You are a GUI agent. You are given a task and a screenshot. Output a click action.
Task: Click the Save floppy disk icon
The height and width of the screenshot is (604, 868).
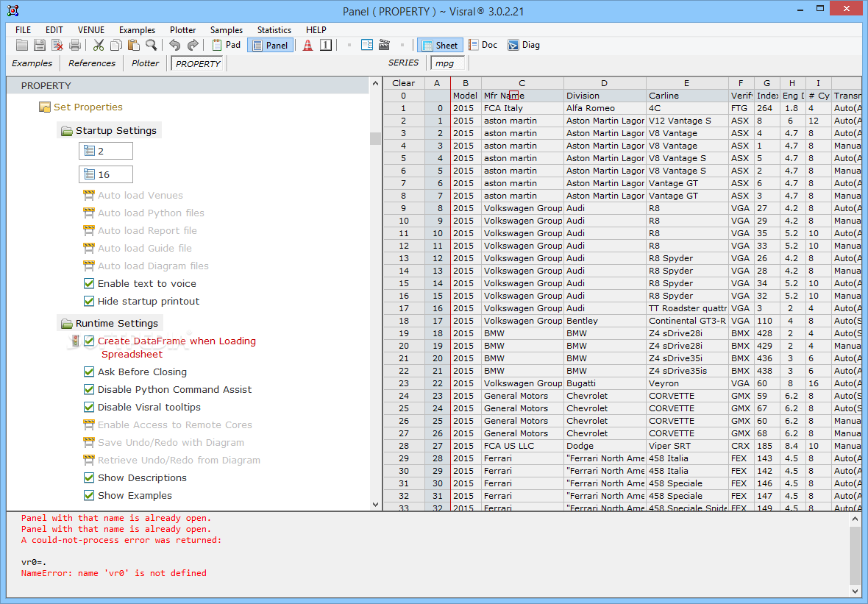point(39,46)
